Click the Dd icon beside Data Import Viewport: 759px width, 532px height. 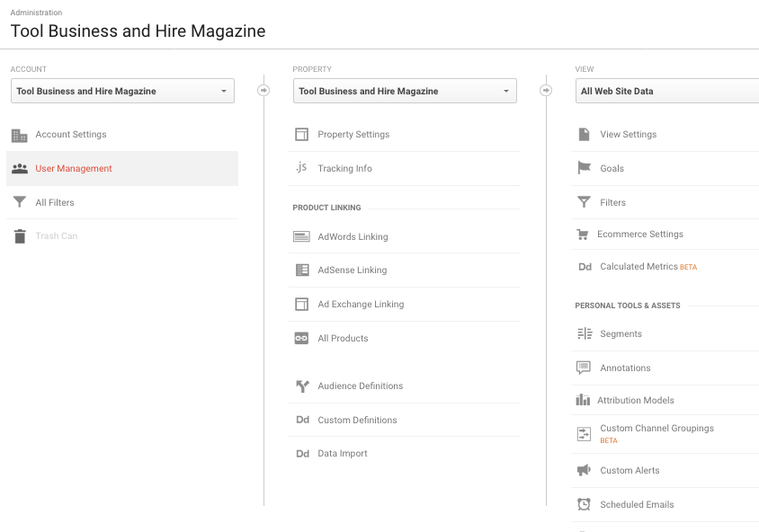[x=302, y=454]
